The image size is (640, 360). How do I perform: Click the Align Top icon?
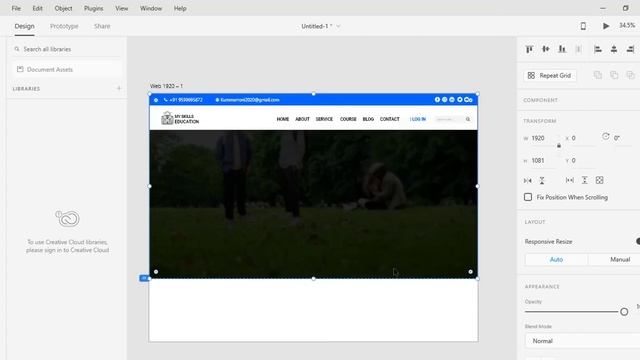[x=529, y=49]
